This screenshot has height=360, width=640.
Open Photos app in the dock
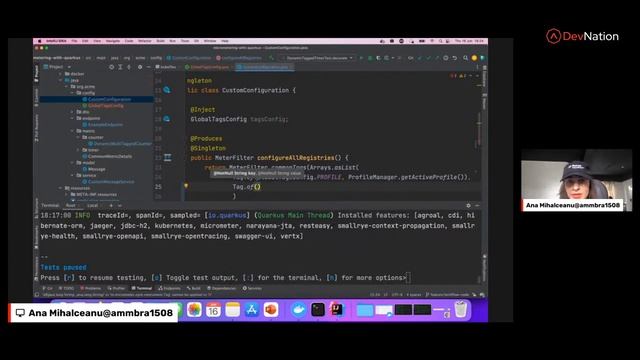[x=194, y=310]
